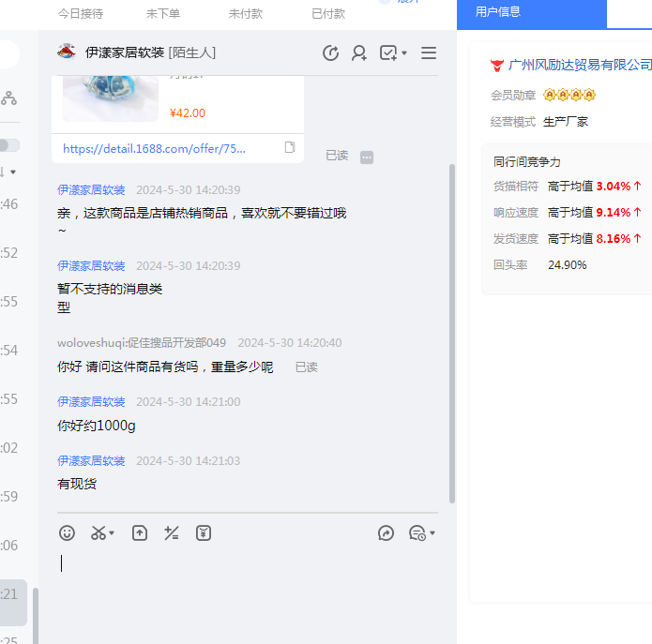Click the add contact person icon

point(359,53)
